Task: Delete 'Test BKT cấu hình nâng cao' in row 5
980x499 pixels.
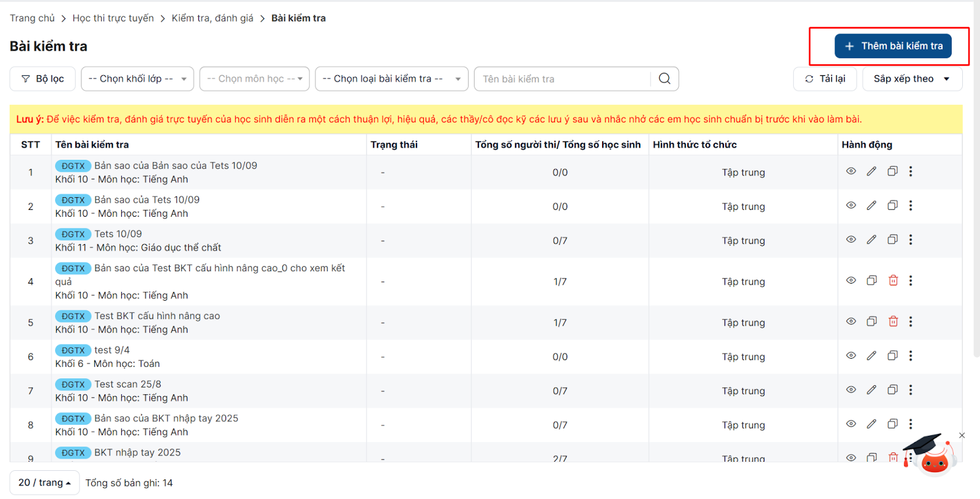Action: [x=893, y=321]
